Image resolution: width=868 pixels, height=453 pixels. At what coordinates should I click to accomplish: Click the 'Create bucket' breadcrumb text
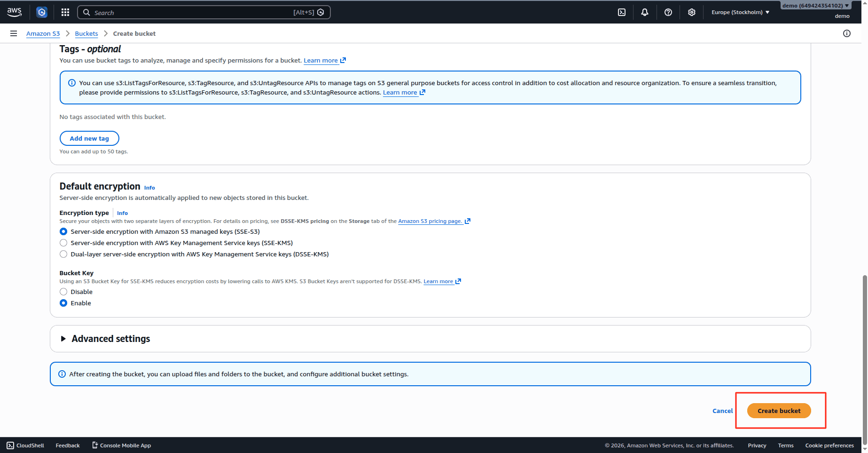134,33
